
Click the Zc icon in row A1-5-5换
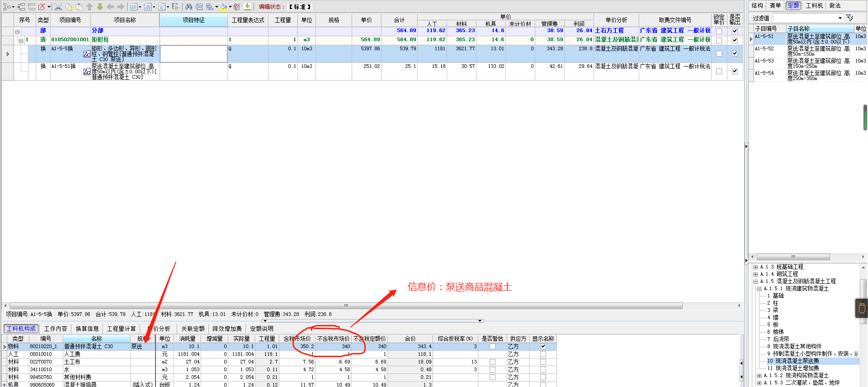point(87,54)
